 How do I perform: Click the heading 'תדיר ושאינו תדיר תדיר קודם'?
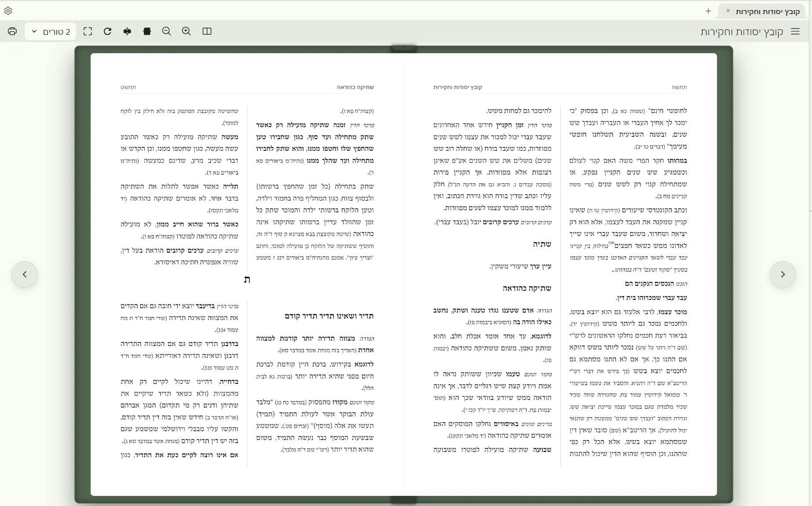(329, 316)
